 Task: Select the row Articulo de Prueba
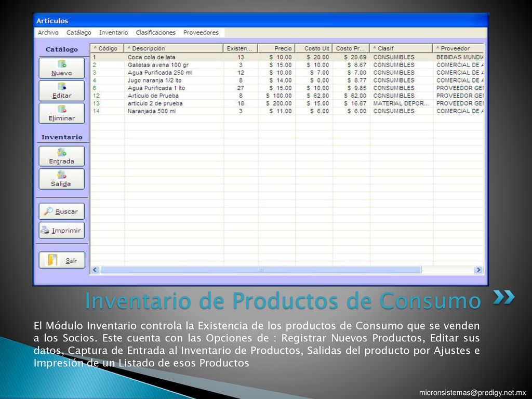pyautogui.click(x=287, y=96)
